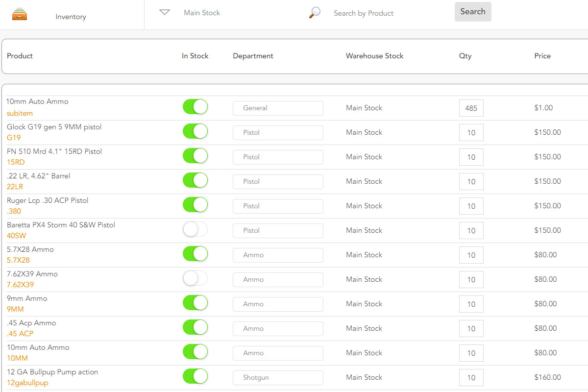
Task: Open the 12gabullpup product link
Action: (27, 383)
